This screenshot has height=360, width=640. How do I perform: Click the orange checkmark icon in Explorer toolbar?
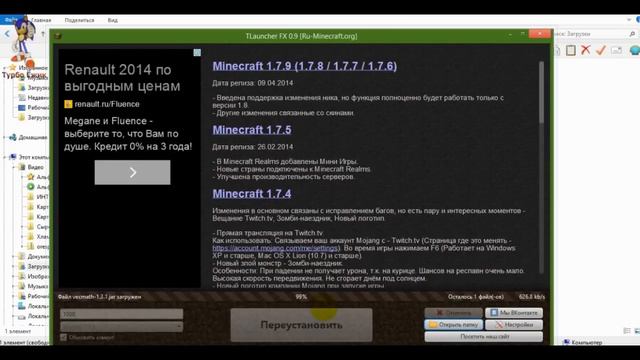click(601, 50)
